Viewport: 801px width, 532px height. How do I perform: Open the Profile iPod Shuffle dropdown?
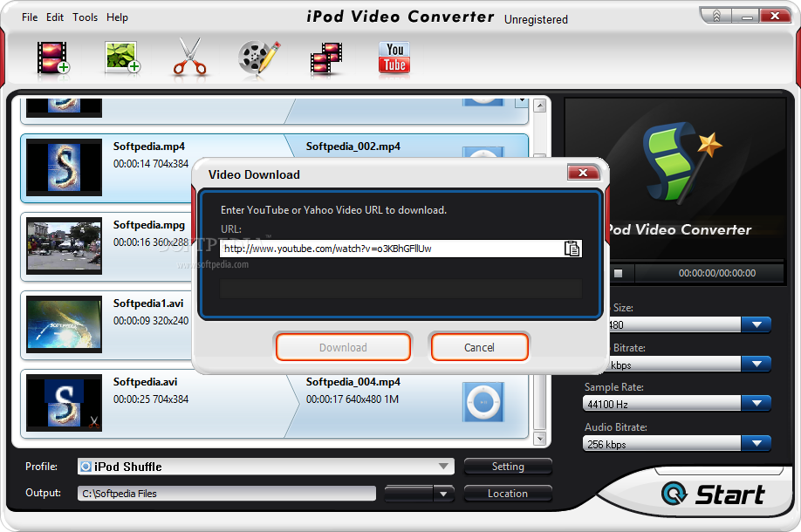point(265,466)
